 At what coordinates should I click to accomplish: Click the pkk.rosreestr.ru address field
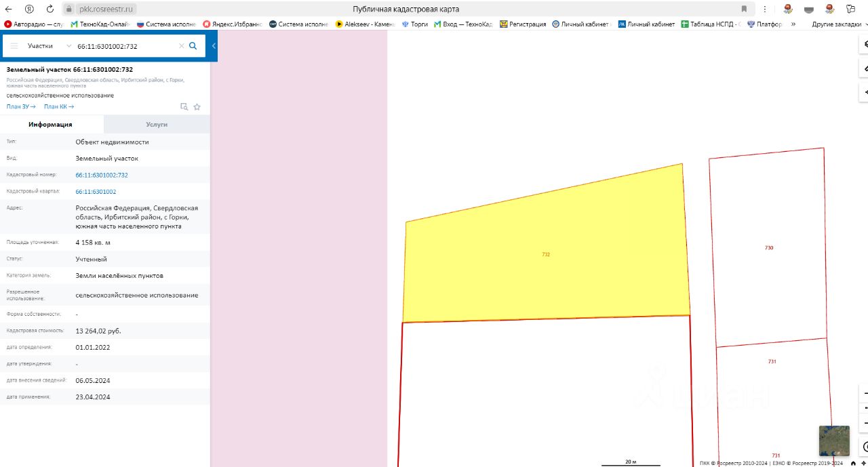[x=105, y=9]
